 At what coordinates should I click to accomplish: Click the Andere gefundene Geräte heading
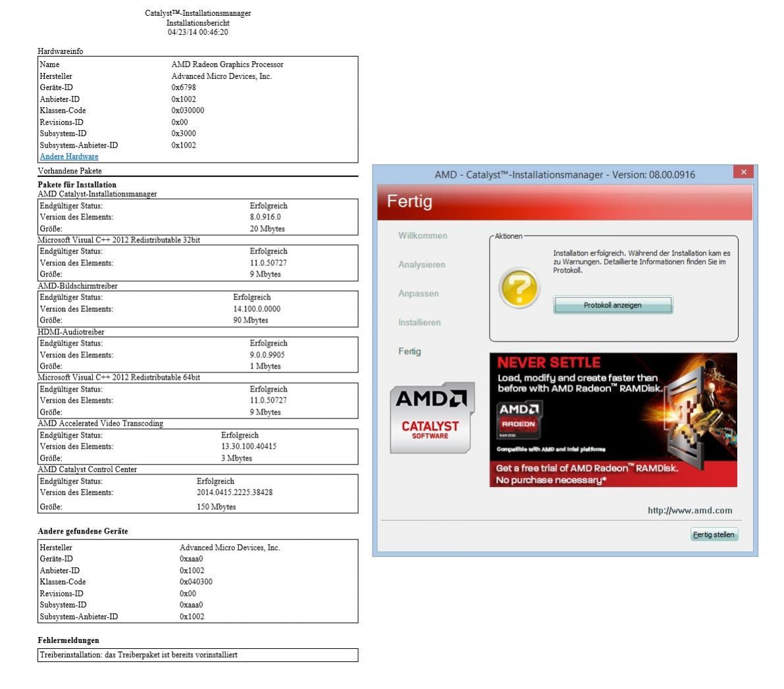coord(83,531)
